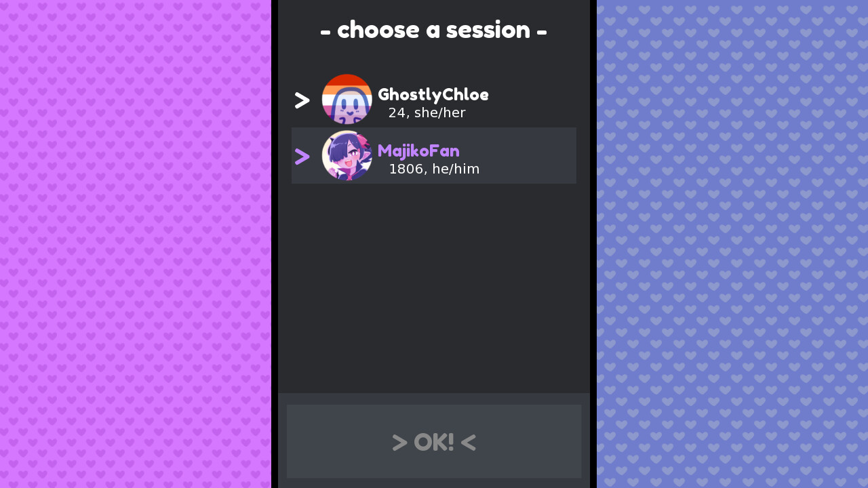Click the purple arrow beside MajikoFan
The image size is (868, 488).
point(302,157)
